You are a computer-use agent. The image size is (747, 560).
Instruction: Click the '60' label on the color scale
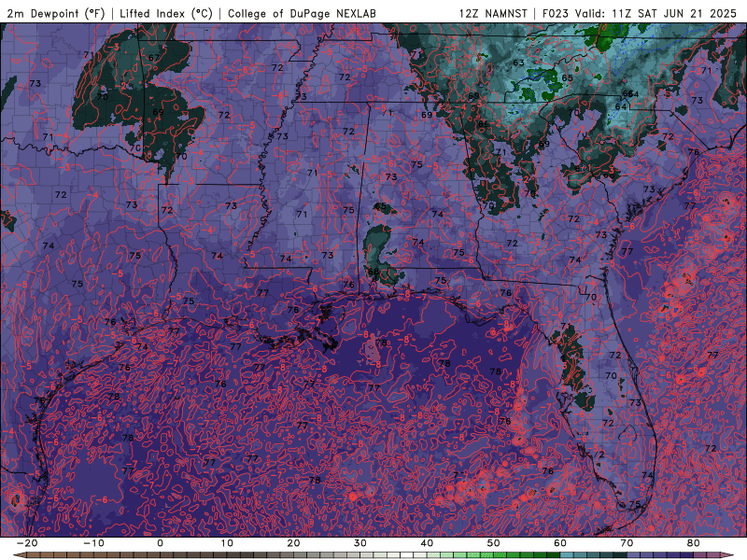coord(560,543)
